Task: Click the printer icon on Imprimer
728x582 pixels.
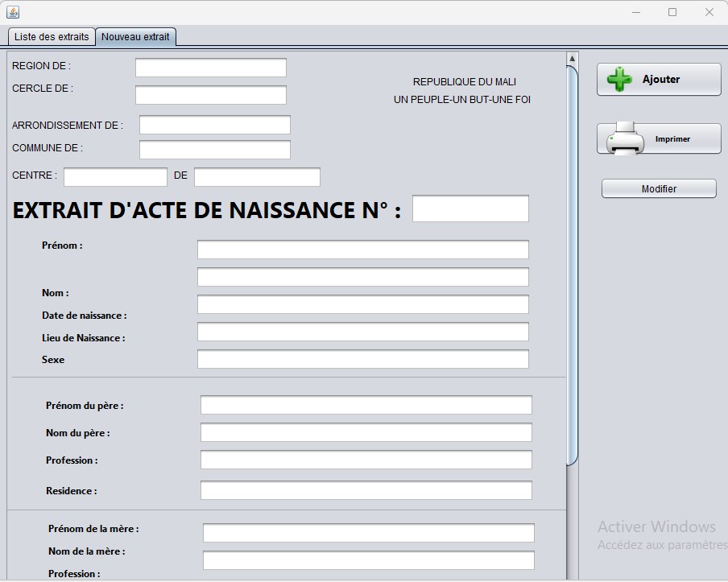Action: click(626, 138)
